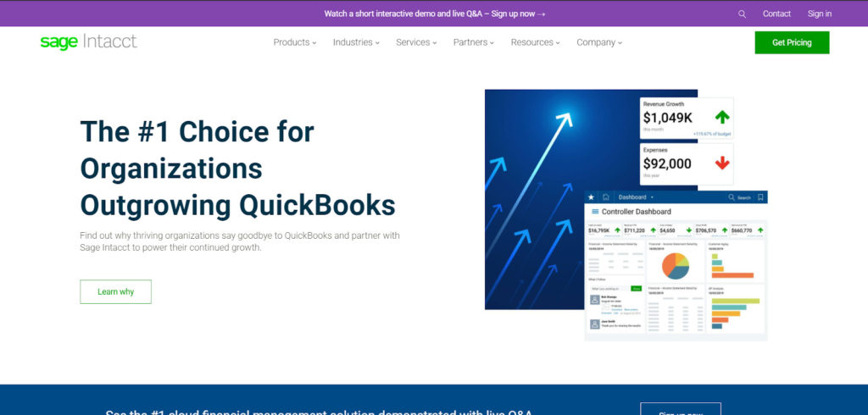Go to Sage Intacct logo home
Image resolution: width=868 pixels, height=415 pixels.
point(88,42)
